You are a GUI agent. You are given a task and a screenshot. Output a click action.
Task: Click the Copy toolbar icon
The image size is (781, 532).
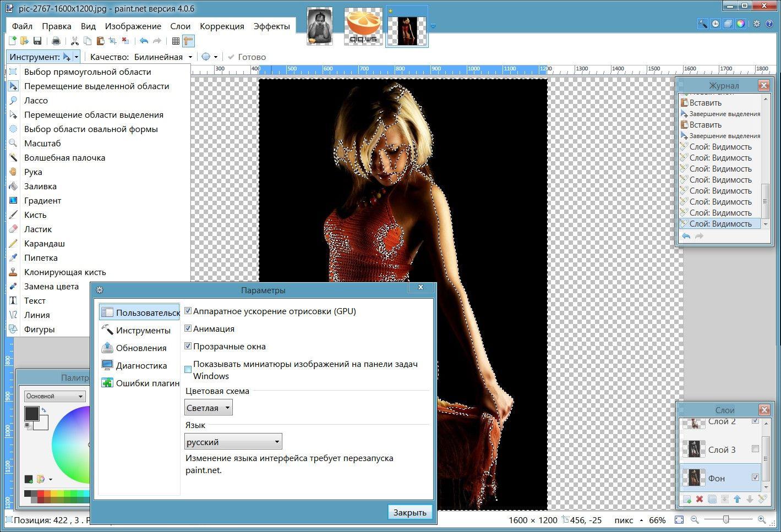(88, 41)
